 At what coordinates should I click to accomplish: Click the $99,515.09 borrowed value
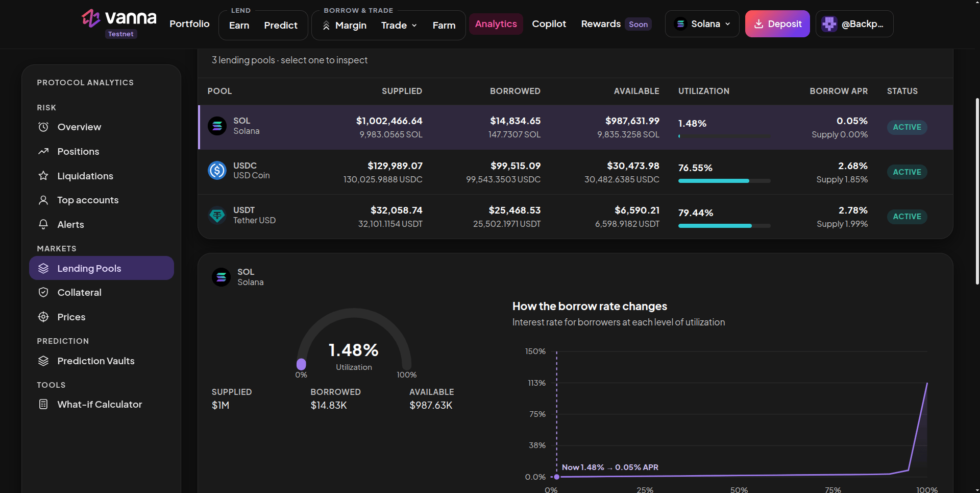(x=516, y=166)
